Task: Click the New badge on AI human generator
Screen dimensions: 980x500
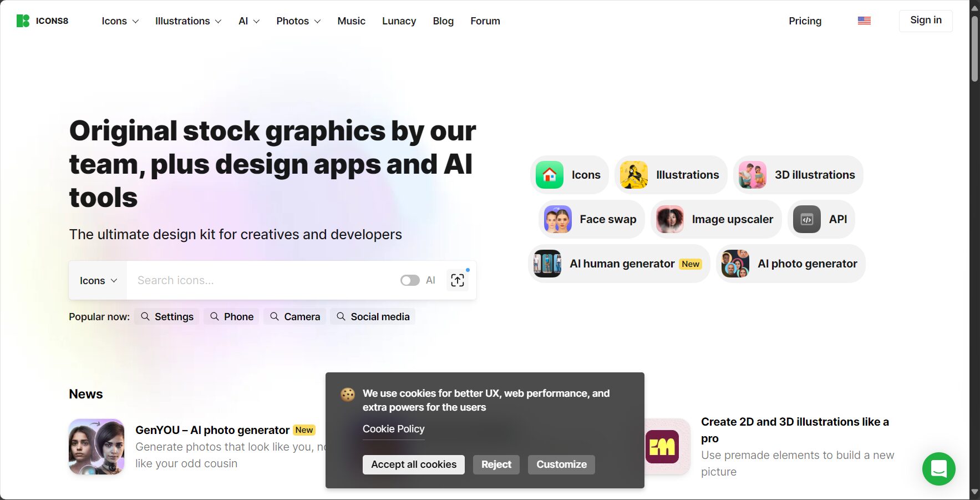Action: click(x=690, y=264)
